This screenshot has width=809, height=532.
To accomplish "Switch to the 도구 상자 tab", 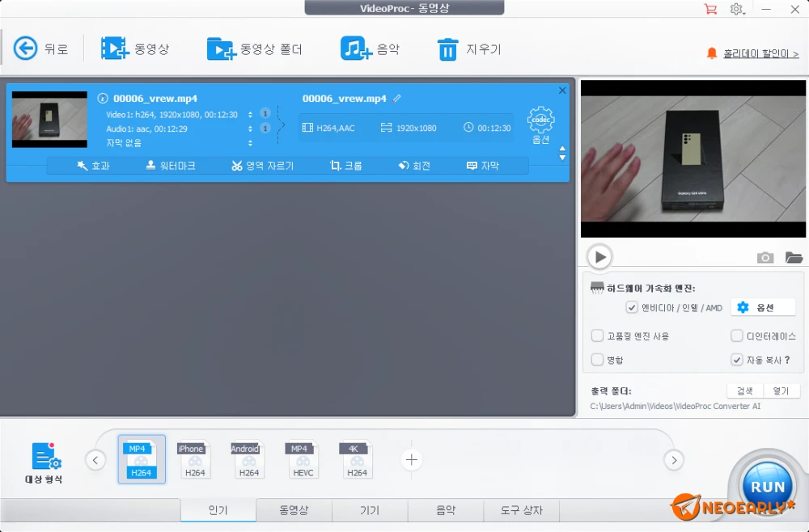I will tap(522, 510).
